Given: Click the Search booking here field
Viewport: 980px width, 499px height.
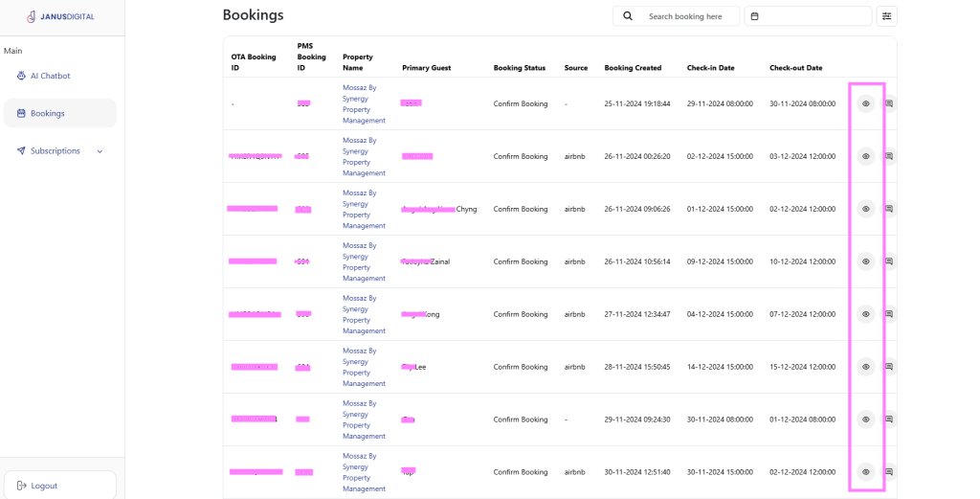Looking at the screenshot, I should coord(685,16).
